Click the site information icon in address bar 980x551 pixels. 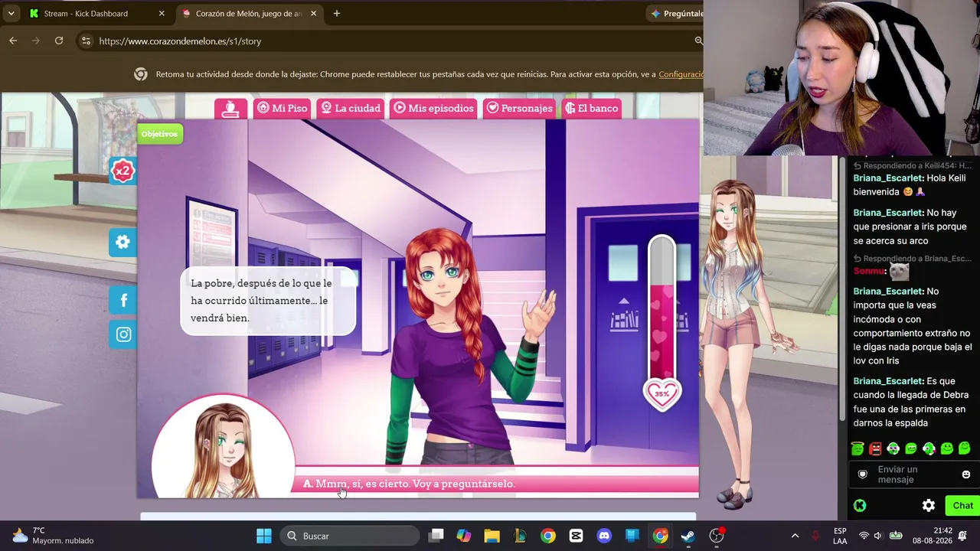point(87,41)
